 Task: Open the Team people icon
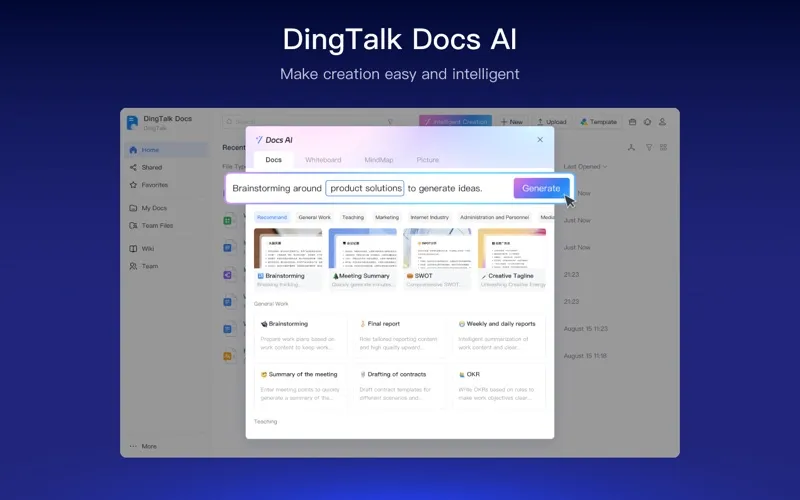click(x=133, y=266)
